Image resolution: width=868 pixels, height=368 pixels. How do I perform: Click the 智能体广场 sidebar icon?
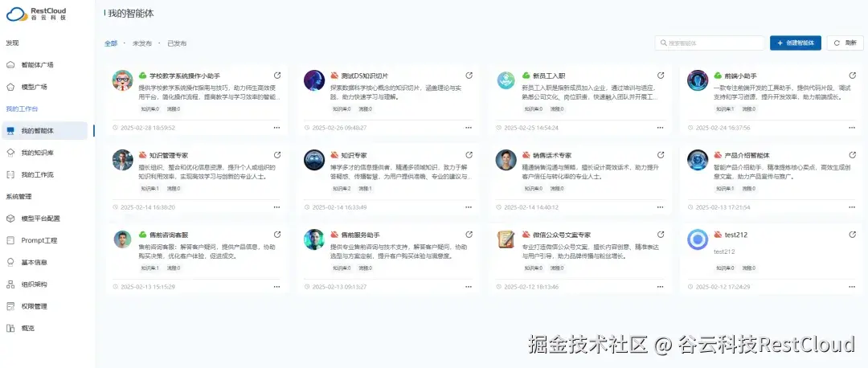10,65
